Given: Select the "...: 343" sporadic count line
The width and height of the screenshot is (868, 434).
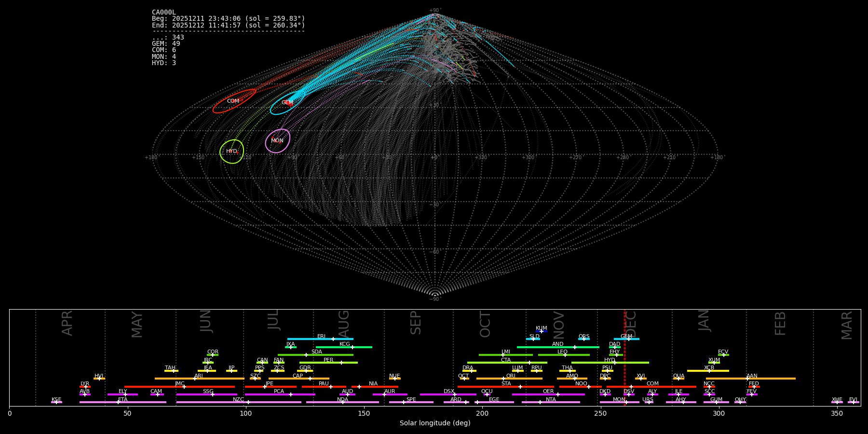Looking at the screenshot, I should click(168, 38).
